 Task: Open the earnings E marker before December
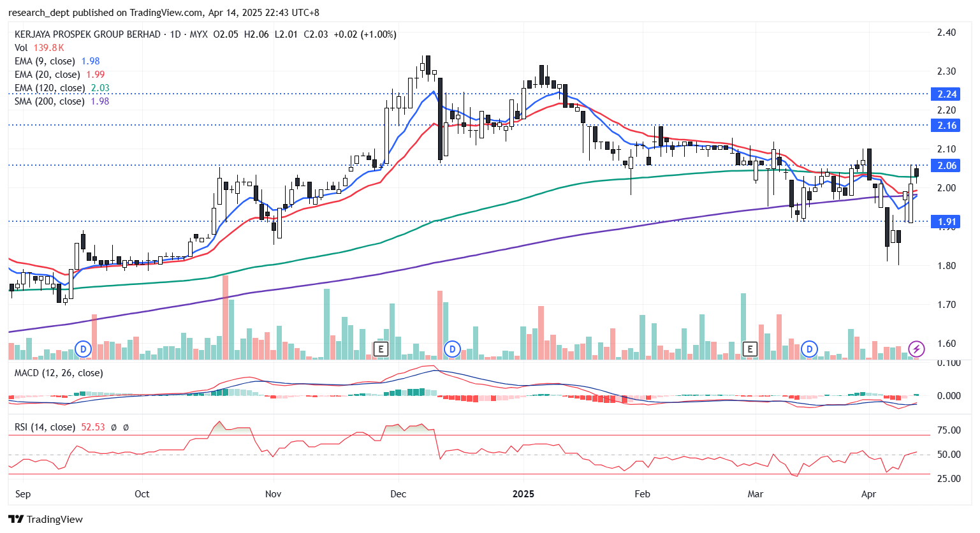(x=380, y=349)
